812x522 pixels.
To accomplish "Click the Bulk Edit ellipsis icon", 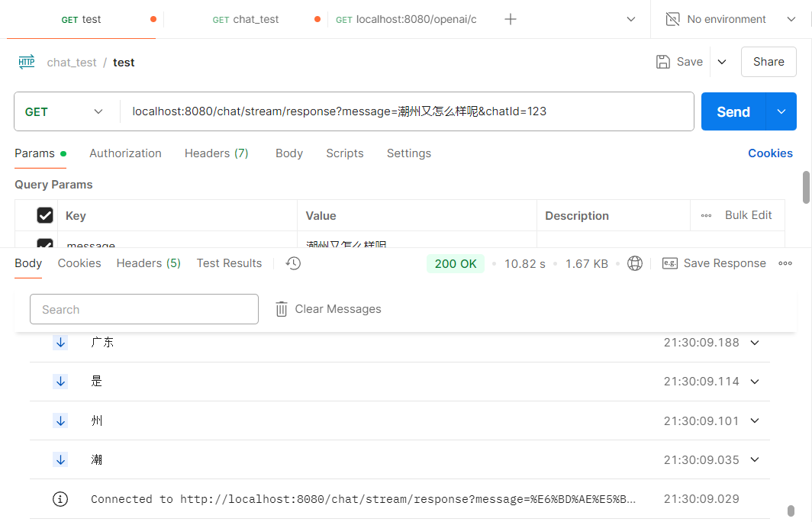I will click(x=706, y=215).
